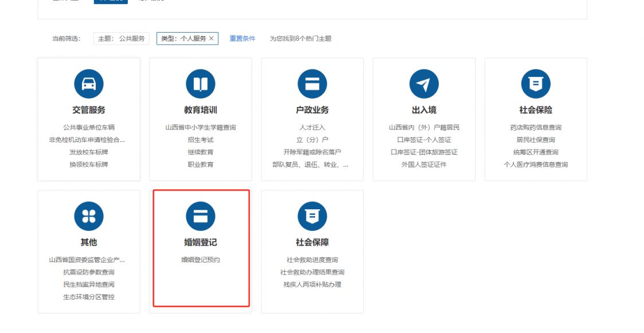Select the 婚姻登记 card icon
The image size is (644, 333).
(201, 217)
